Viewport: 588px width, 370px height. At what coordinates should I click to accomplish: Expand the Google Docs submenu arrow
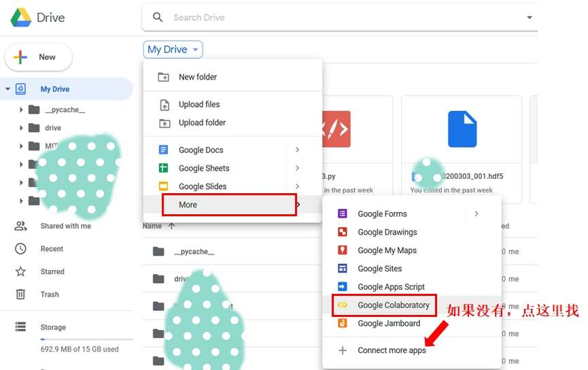pos(297,150)
